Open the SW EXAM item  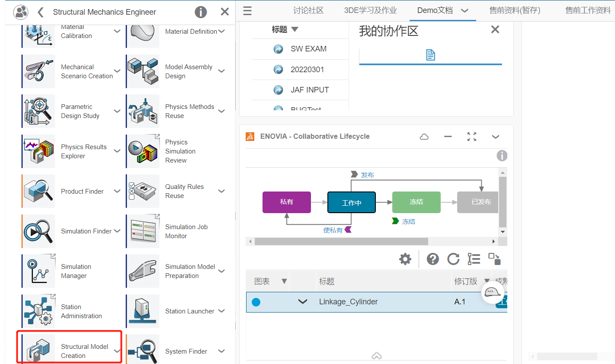coord(308,49)
